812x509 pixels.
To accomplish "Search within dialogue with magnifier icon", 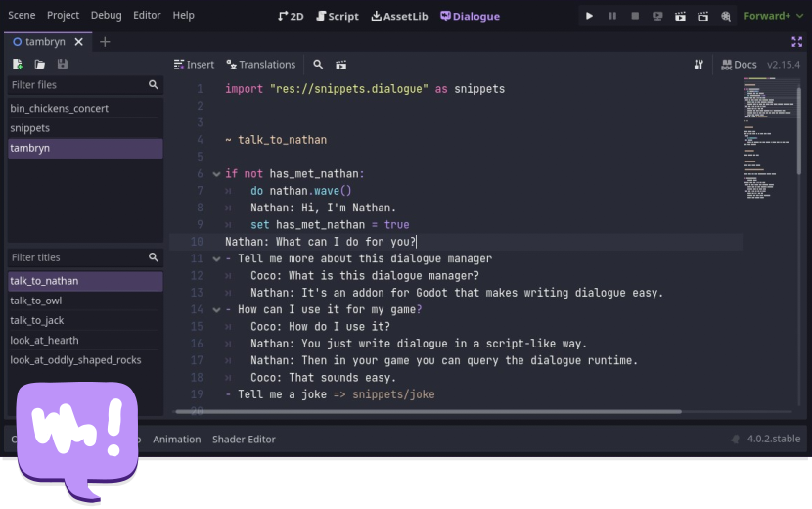I will click(x=318, y=65).
